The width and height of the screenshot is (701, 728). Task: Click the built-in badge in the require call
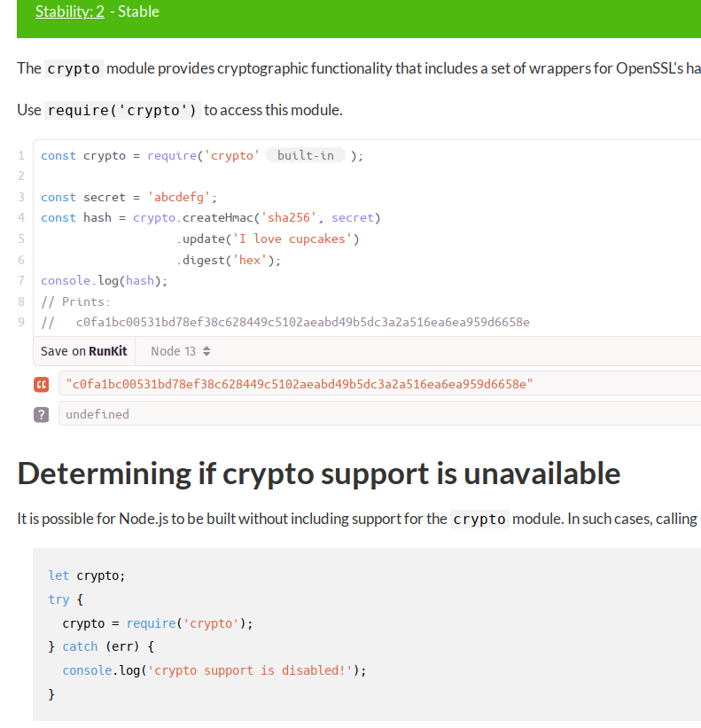point(306,155)
